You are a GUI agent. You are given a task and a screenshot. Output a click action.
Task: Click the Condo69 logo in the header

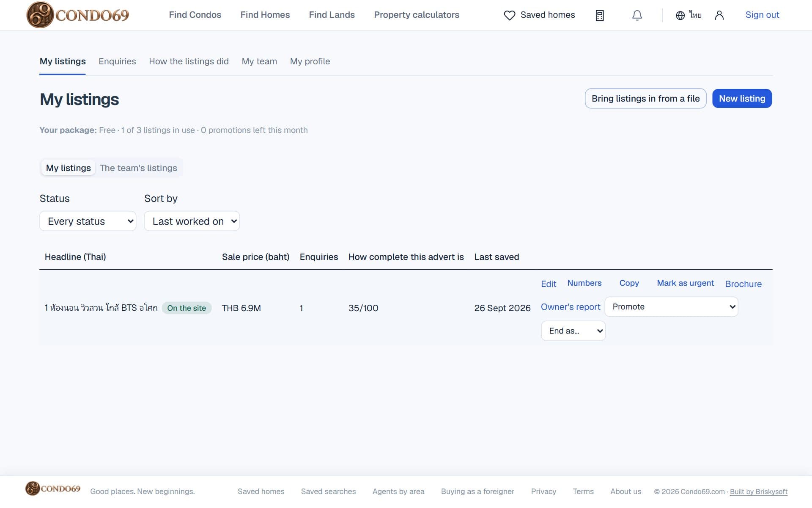pyautogui.click(x=78, y=15)
